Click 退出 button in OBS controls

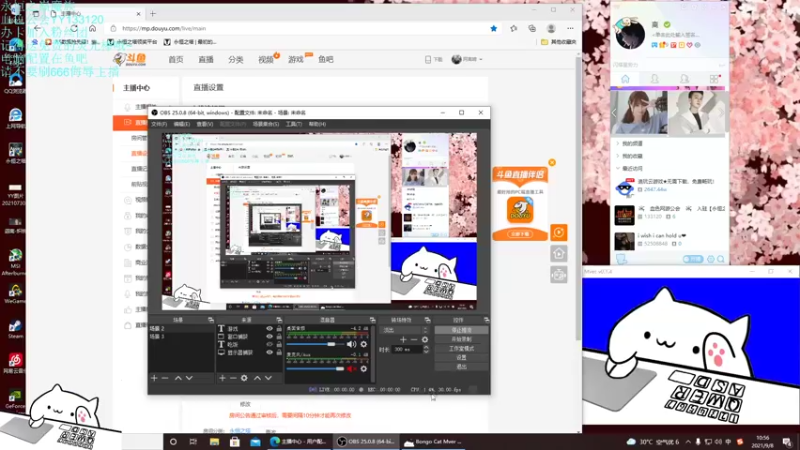tap(461, 367)
